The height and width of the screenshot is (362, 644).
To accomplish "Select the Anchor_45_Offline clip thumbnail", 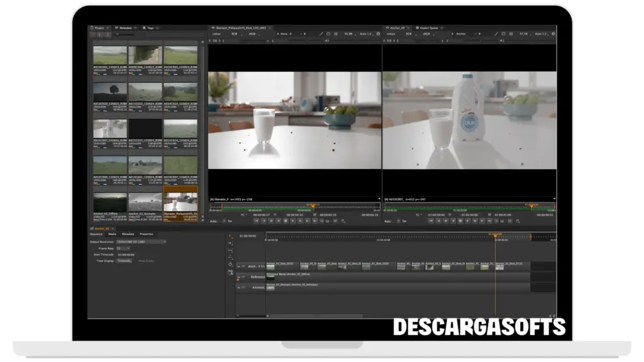I will pyautogui.click(x=110, y=203).
